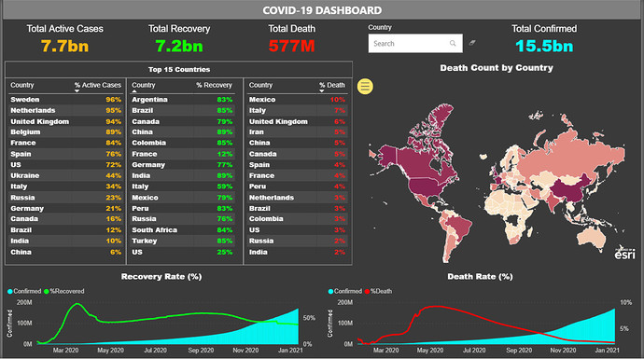644x359 pixels.
Task: Click the Death Count by Country title
Action: tap(497, 68)
